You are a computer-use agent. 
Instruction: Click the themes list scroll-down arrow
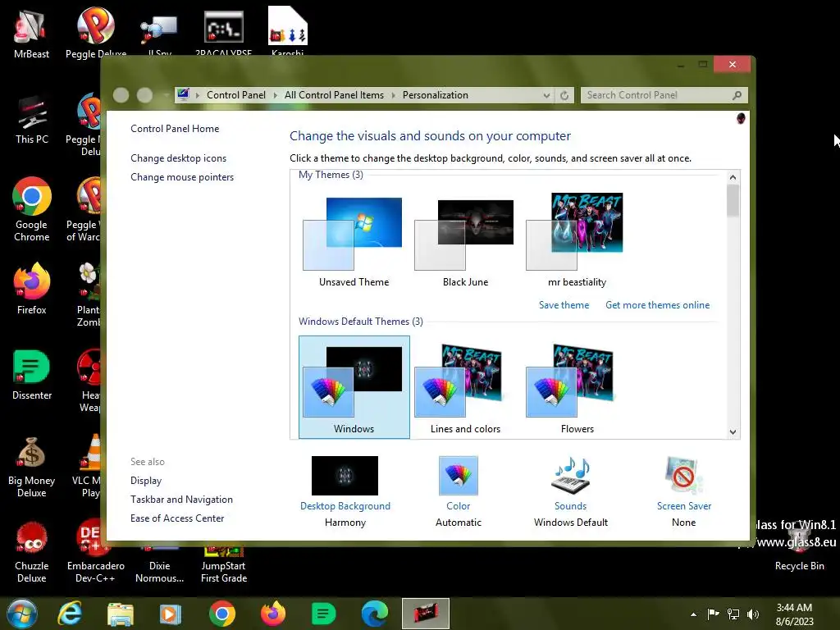(x=733, y=431)
